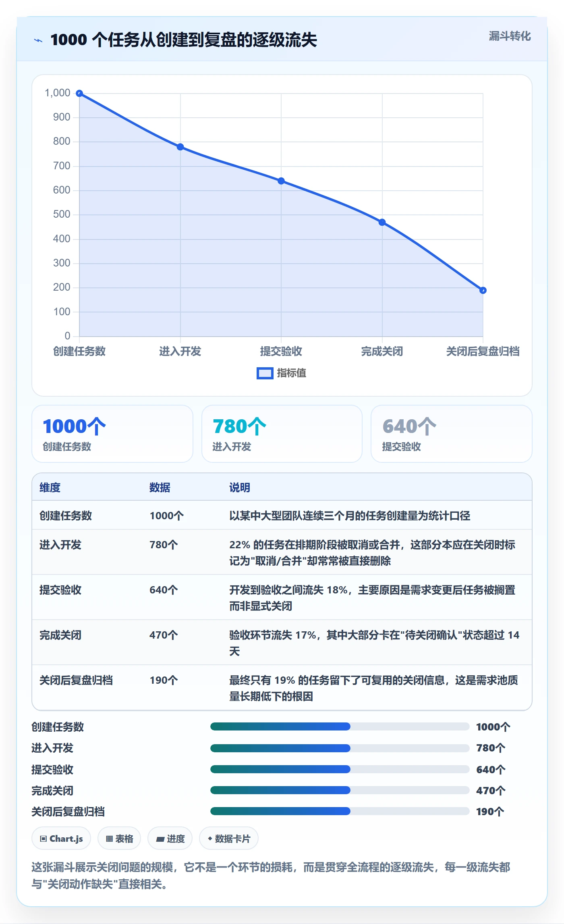Click the table description starting 以某中大型团队
564x924 pixels.
coord(350,516)
